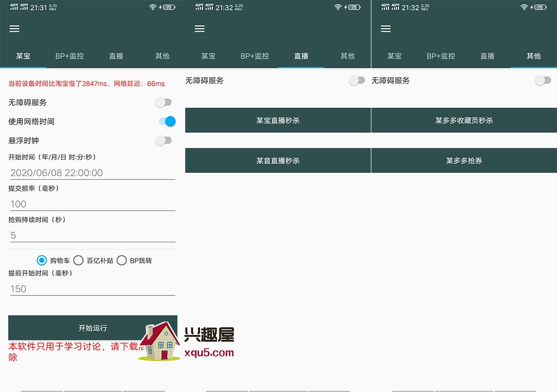Click 某音直播秒杀 button
This screenshot has width=557, height=392.
pos(278,161)
